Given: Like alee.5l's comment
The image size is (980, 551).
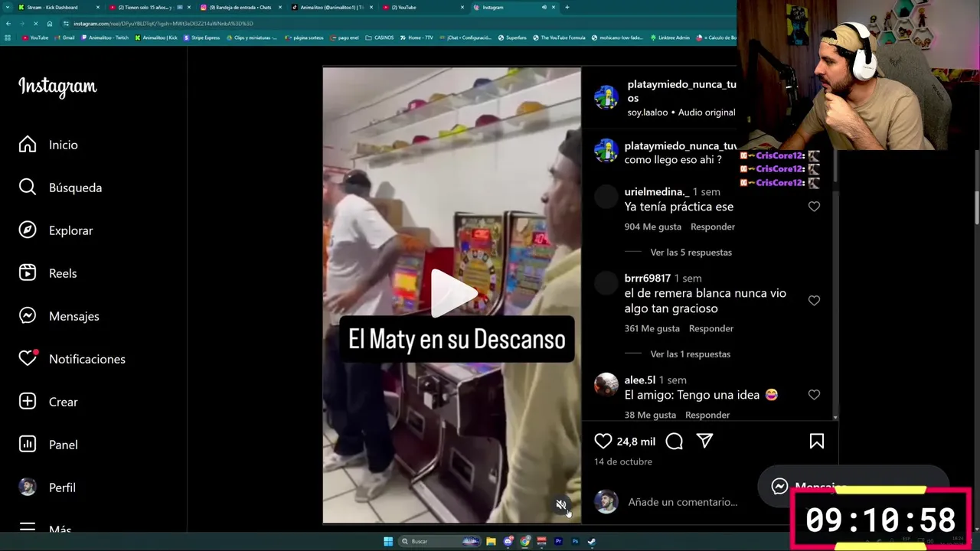Looking at the screenshot, I should coord(814,395).
